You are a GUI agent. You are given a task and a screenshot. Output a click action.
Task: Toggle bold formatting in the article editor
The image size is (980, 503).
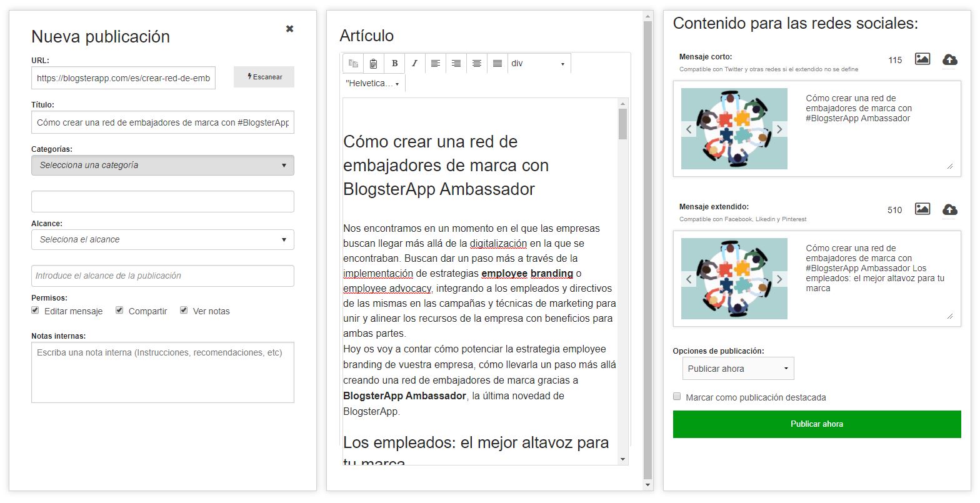click(394, 63)
